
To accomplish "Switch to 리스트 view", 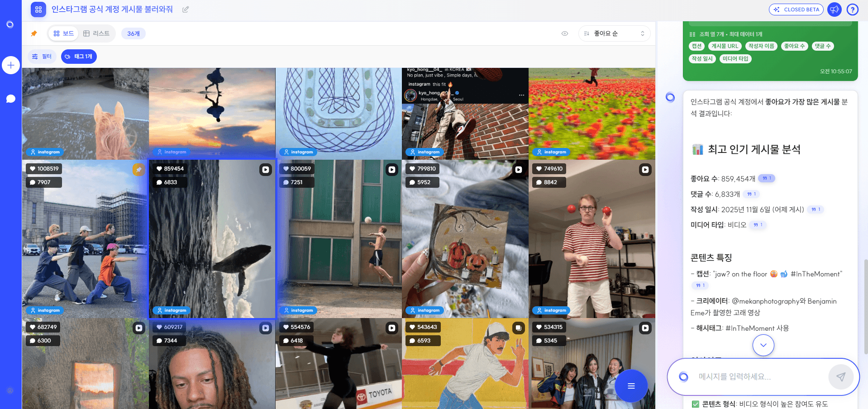I will 96,33.
